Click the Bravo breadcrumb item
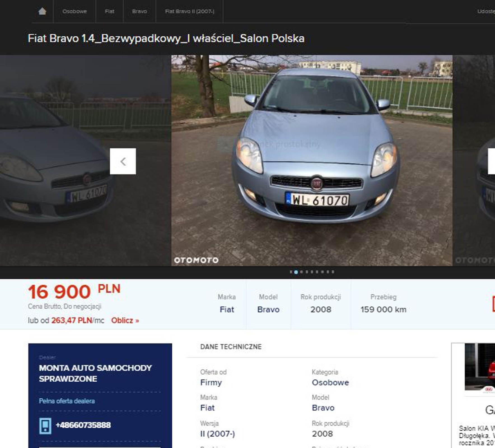The image size is (495, 448). 139,11
